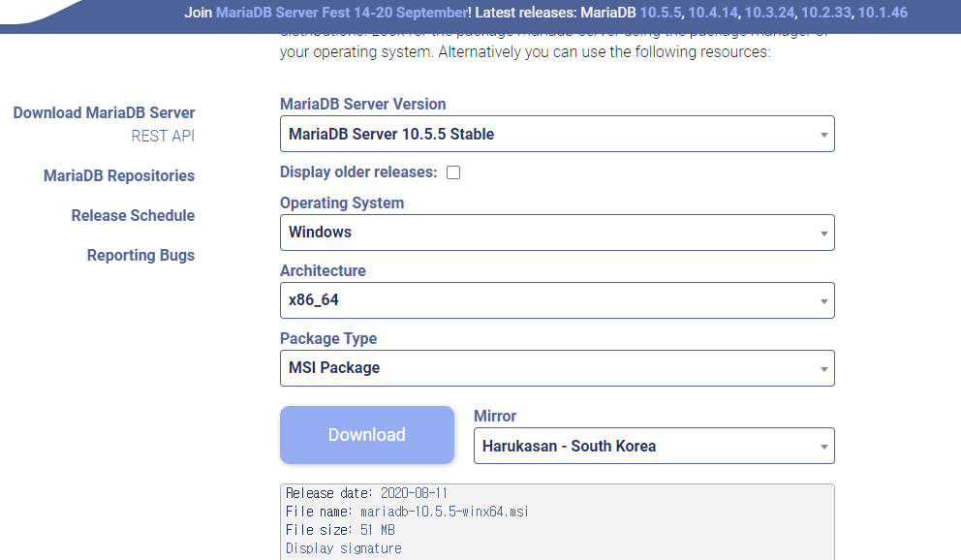
Task: Open the Mirror dropdown showing Harukasan - South Korea
Action: coord(654,446)
